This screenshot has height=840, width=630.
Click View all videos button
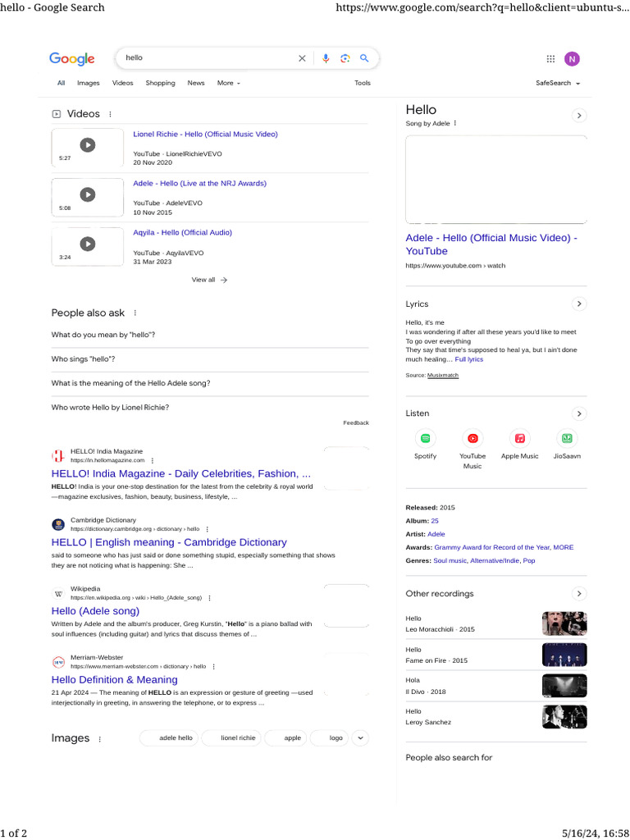(209, 280)
